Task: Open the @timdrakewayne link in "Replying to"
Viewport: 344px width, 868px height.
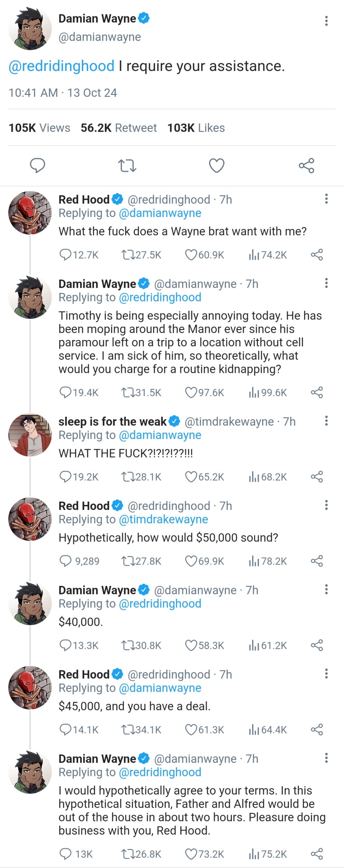Action: pyautogui.click(x=163, y=519)
